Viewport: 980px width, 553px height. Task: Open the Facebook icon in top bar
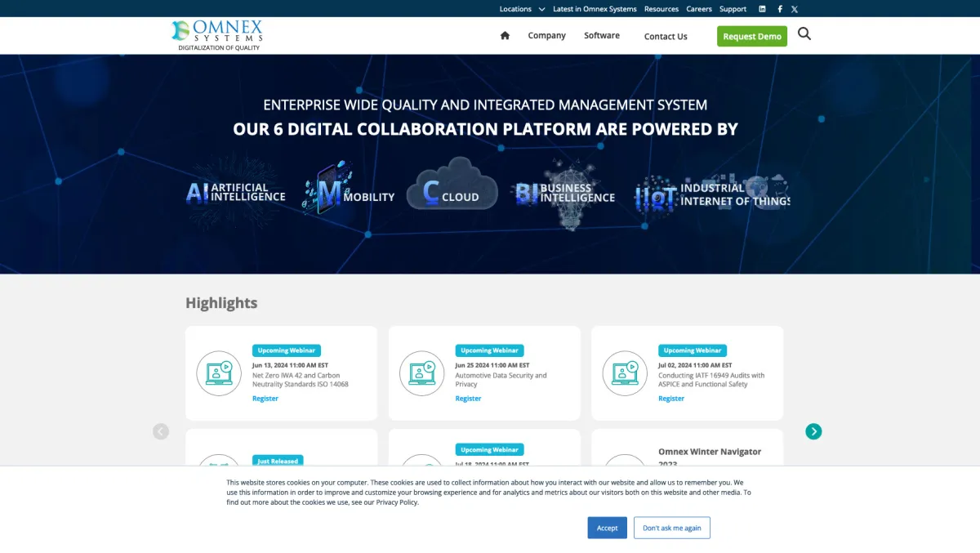coord(780,9)
